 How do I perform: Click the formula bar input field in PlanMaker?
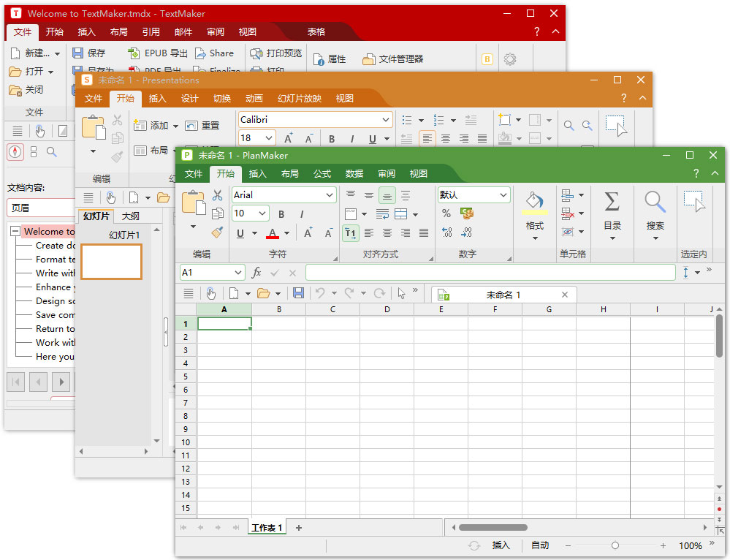(x=490, y=273)
